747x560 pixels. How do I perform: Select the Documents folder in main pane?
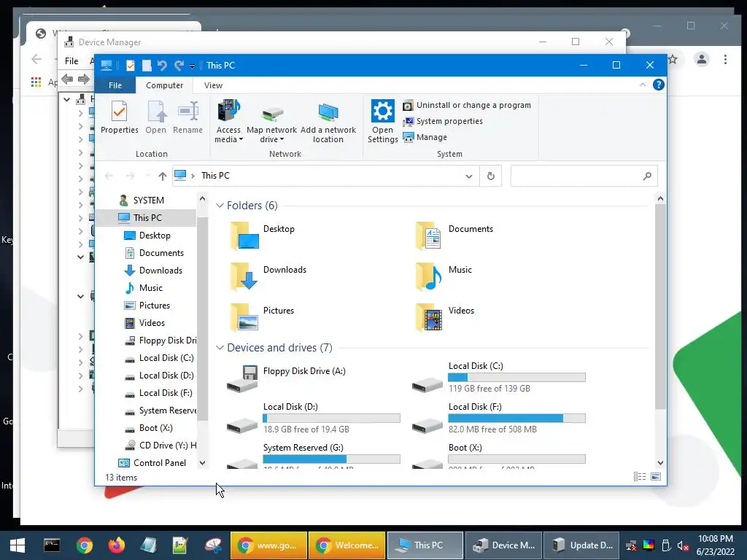point(454,236)
